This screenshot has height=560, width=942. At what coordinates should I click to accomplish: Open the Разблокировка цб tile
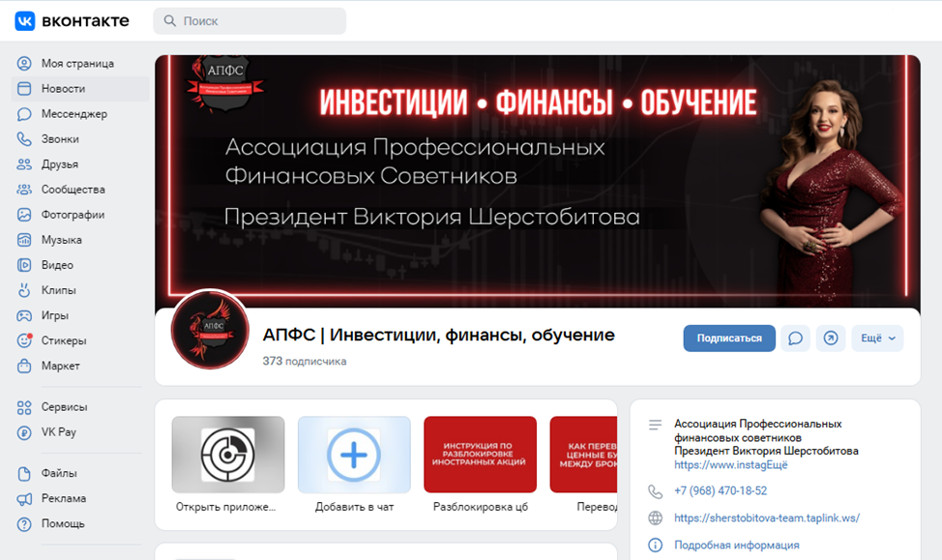coord(480,464)
